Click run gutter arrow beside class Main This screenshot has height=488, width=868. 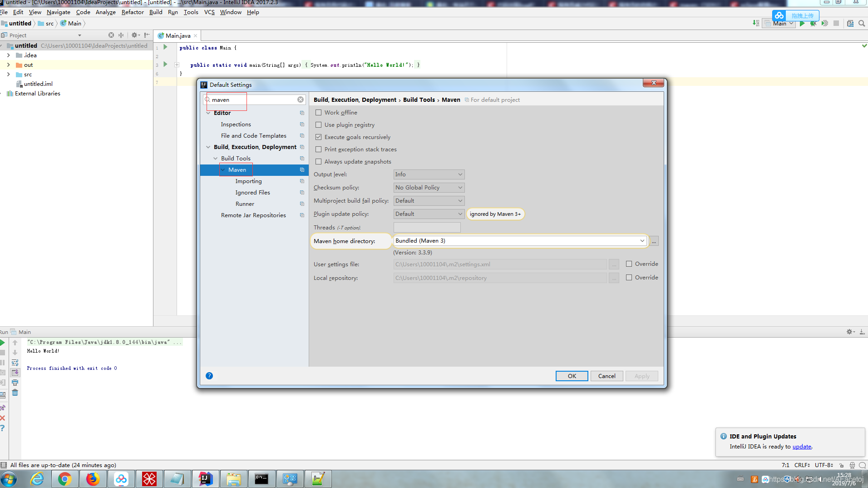coord(166,47)
